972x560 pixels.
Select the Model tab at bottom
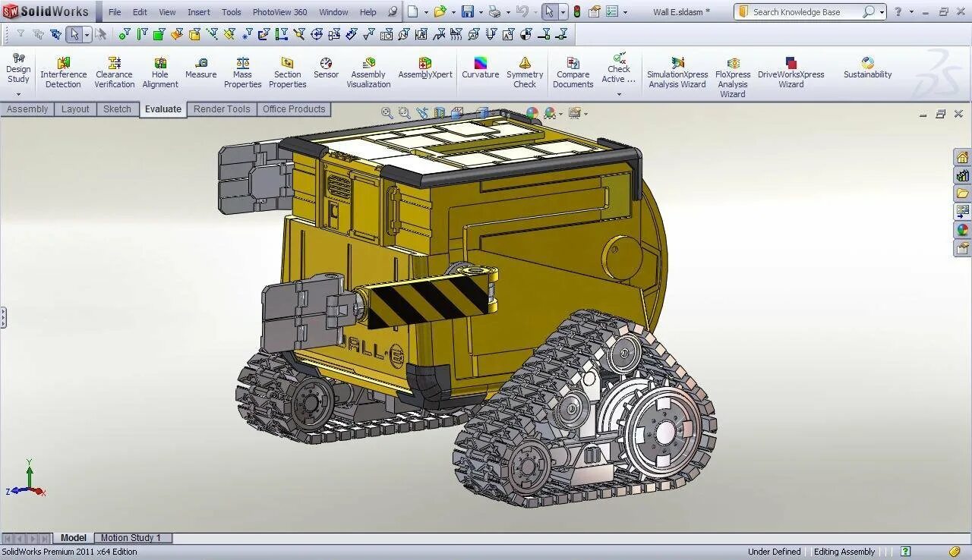74,538
